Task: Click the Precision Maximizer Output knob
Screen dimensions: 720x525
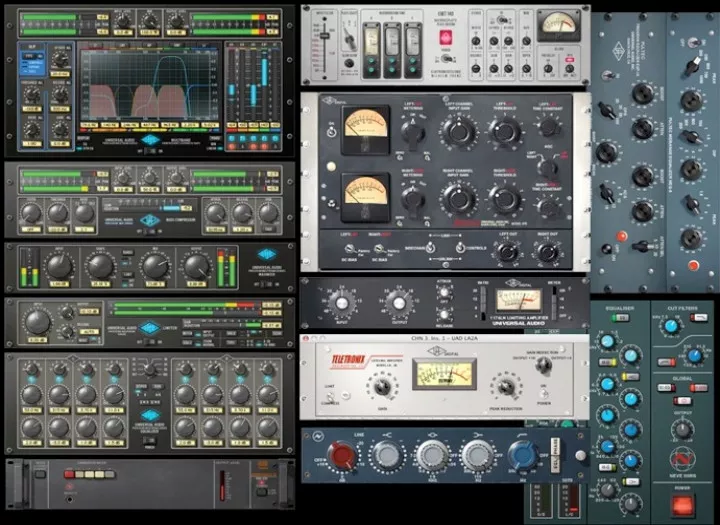Action: pyautogui.click(x=197, y=266)
